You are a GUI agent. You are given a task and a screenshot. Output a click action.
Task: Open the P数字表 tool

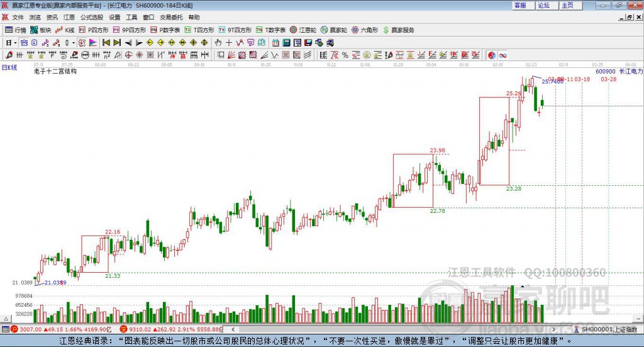(165, 30)
